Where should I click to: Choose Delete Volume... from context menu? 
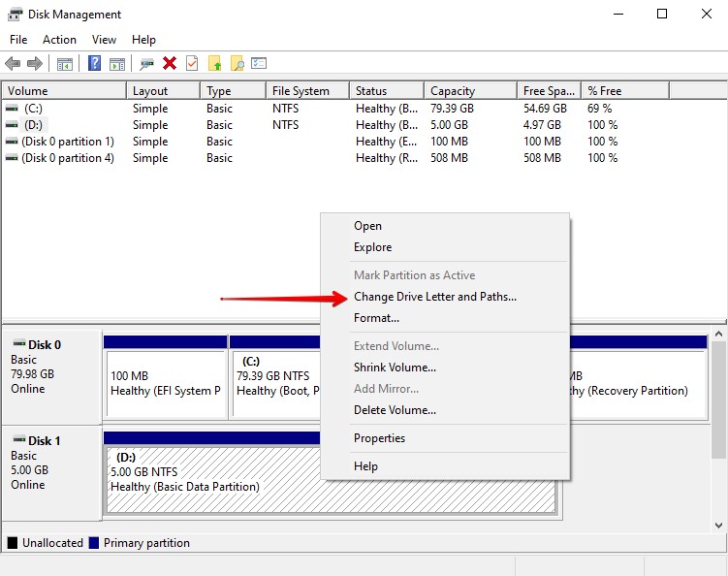(445, 410)
